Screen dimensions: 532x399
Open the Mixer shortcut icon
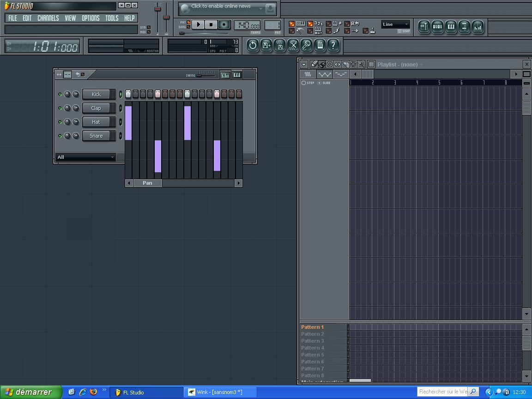[x=478, y=27]
